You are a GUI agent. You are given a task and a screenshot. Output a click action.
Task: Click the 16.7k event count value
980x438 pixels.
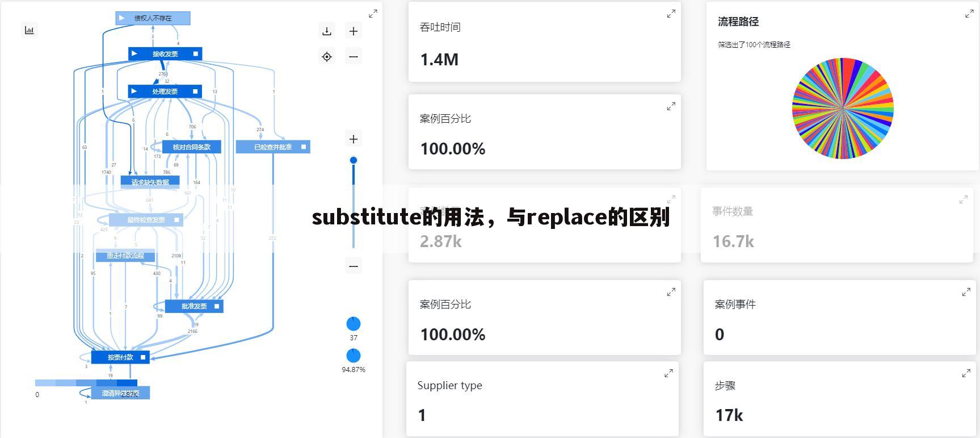coord(733,241)
